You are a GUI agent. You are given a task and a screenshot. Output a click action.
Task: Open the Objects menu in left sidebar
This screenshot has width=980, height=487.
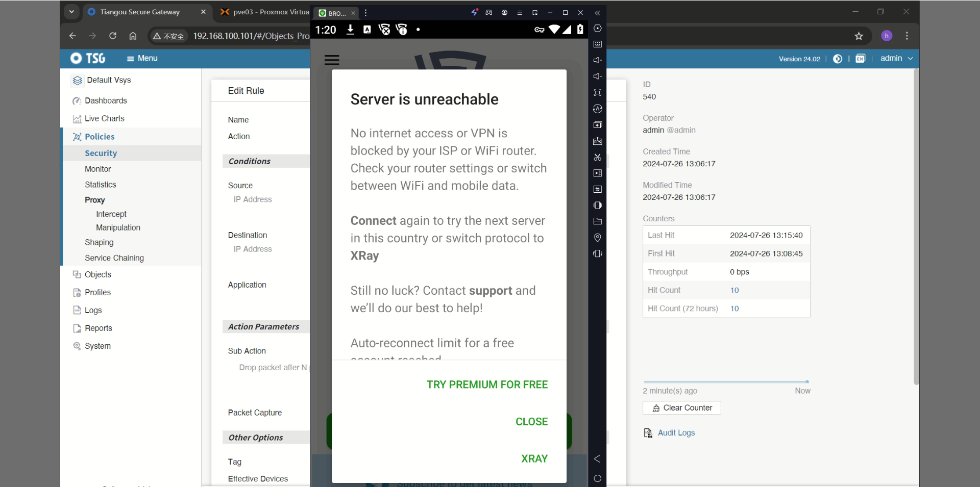coord(97,274)
